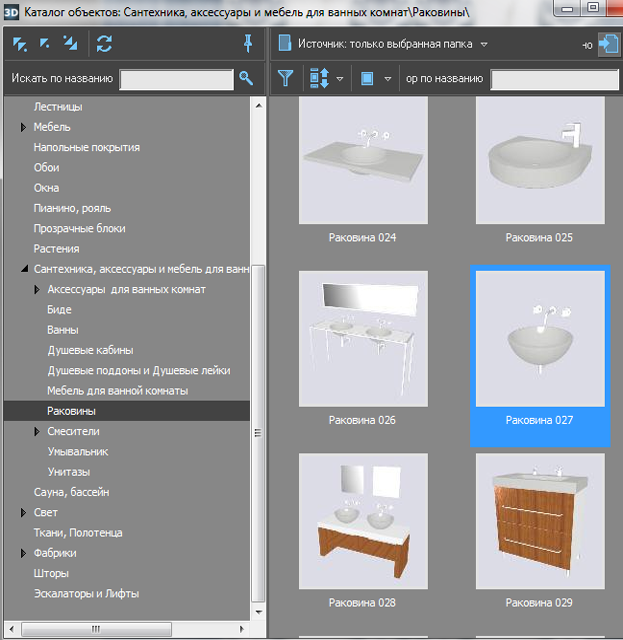
Task: Click the pin panel icon
Action: point(247,44)
